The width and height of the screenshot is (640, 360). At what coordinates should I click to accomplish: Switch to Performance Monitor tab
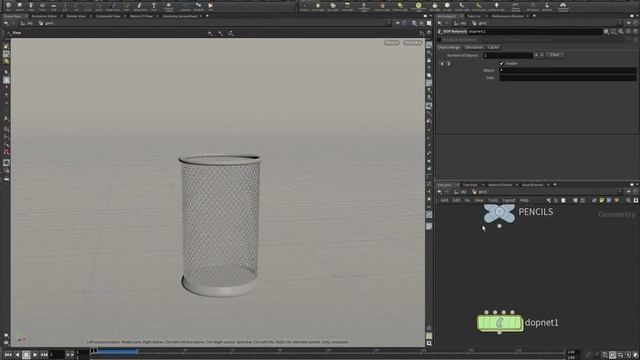click(x=507, y=16)
